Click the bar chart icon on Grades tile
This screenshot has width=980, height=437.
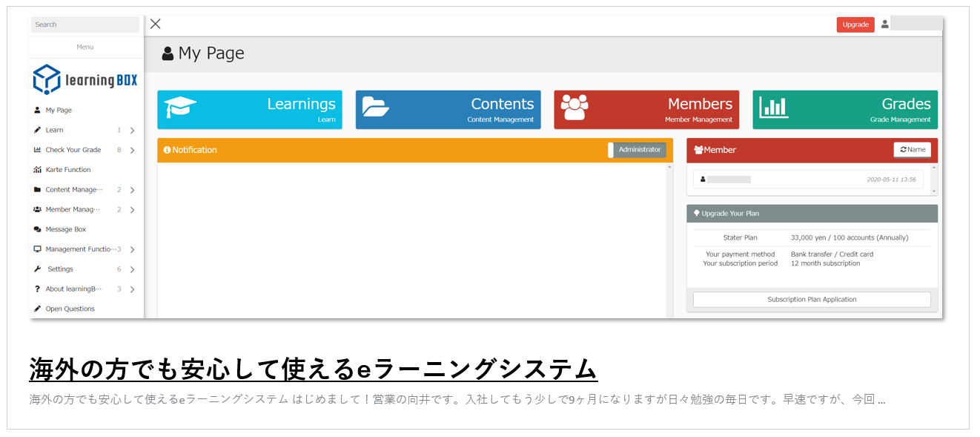[774, 108]
